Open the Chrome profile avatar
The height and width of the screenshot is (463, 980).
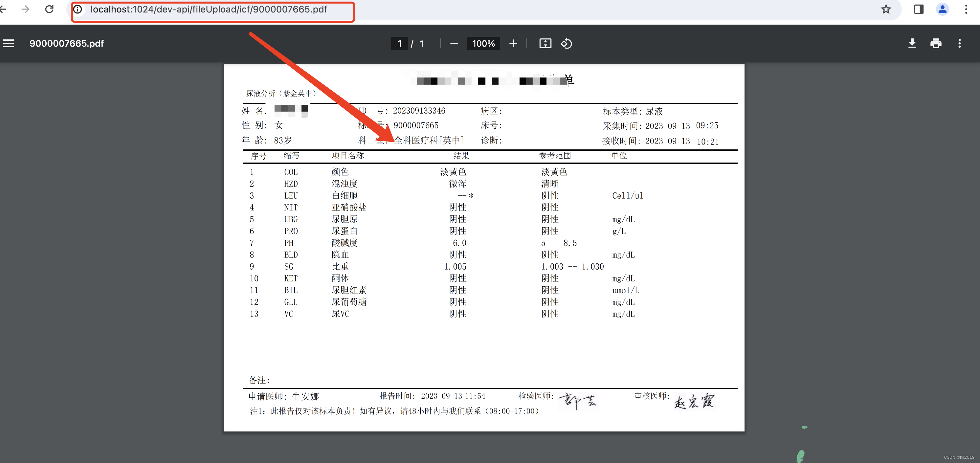click(942, 9)
